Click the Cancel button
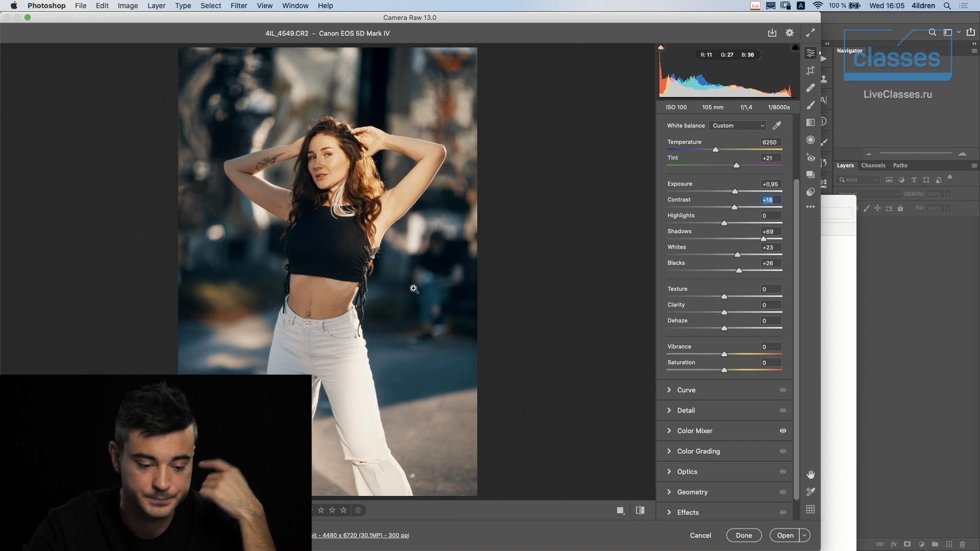The width and height of the screenshot is (980, 551). coord(700,535)
